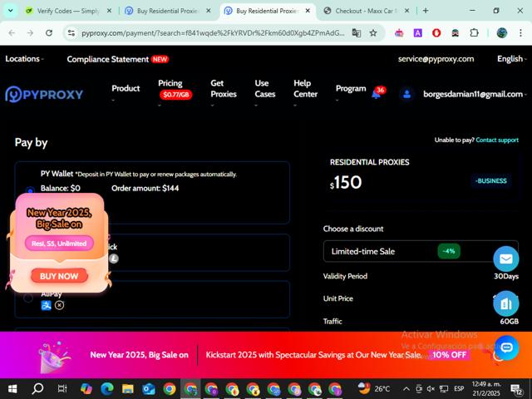Go back to the previous page
The width and height of the screenshot is (532, 399).
(x=12, y=33)
